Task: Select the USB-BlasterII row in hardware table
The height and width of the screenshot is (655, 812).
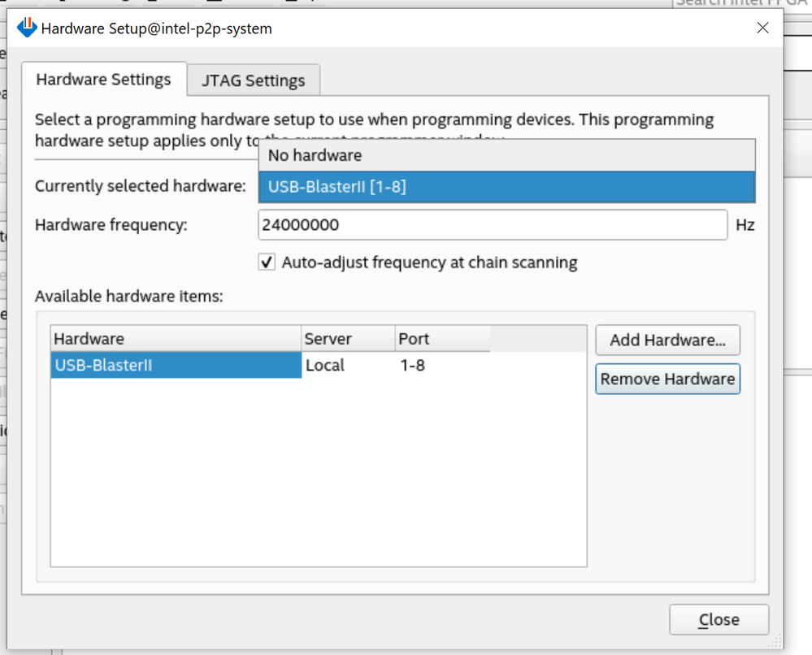Action: click(x=176, y=365)
